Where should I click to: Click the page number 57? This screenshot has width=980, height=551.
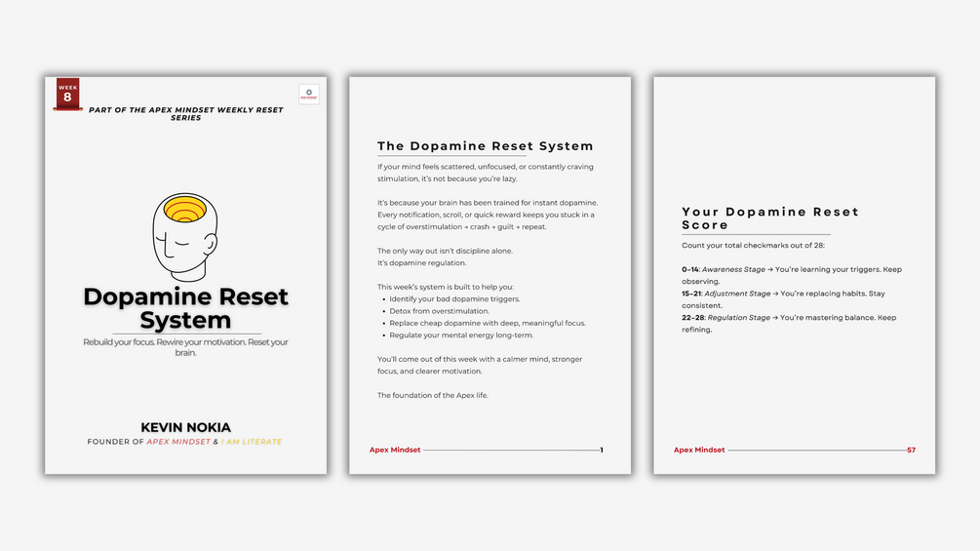click(911, 450)
